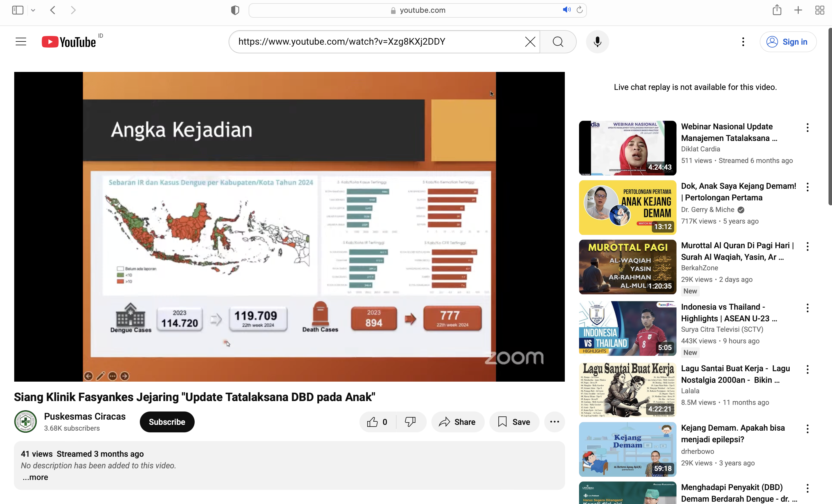The width and height of the screenshot is (832, 504).
Task: Open Indonesia vs Thailand highlights title
Action: point(729,313)
